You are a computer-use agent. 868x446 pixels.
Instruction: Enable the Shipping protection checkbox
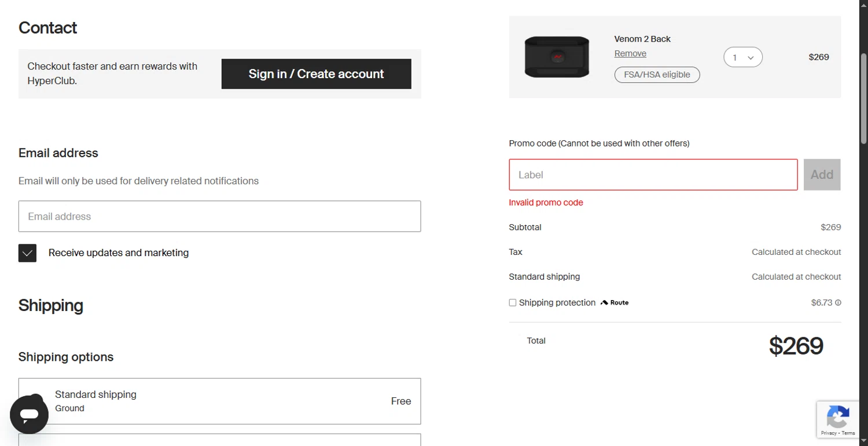pyautogui.click(x=513, y=302)
